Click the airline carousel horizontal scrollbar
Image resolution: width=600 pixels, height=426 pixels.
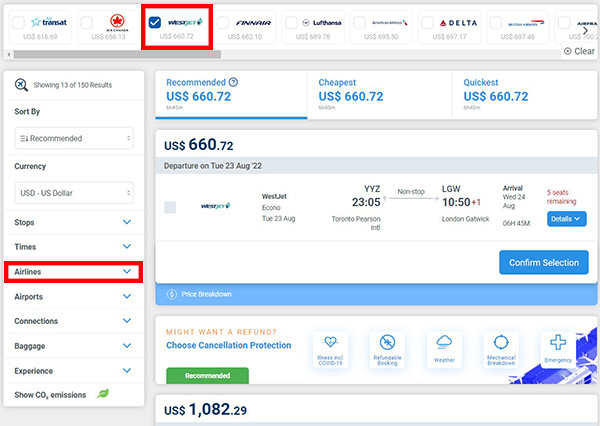tap(117, 55)
